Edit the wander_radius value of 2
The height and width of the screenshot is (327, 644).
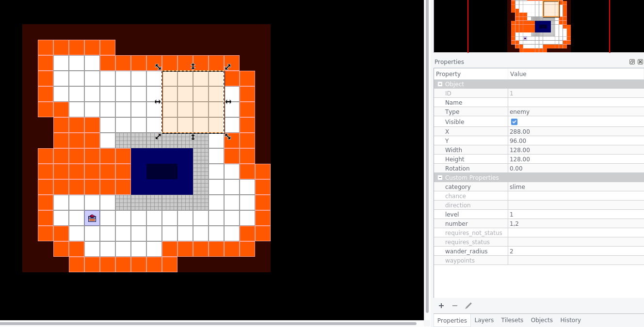[558, 251]
